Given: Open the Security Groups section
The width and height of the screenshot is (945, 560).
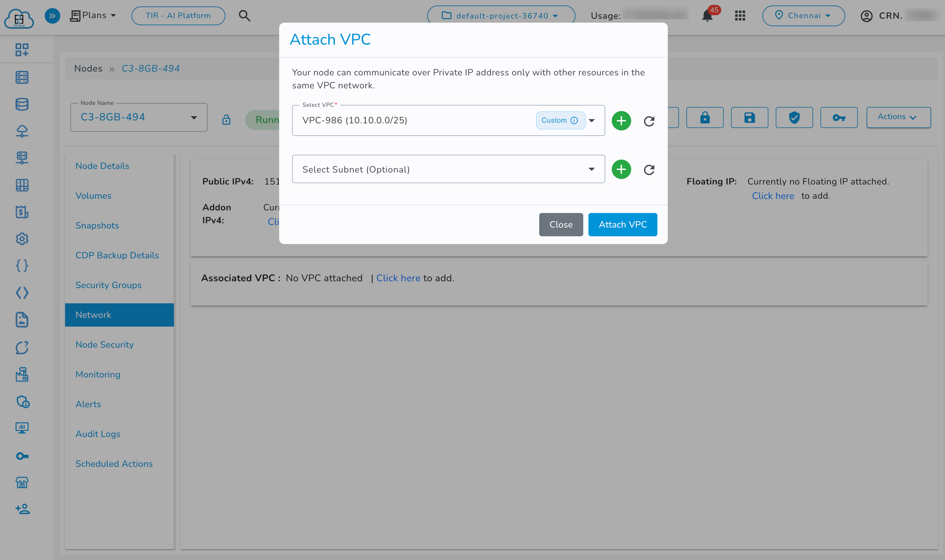Looking at the screenshot, I should coord(108,285).
